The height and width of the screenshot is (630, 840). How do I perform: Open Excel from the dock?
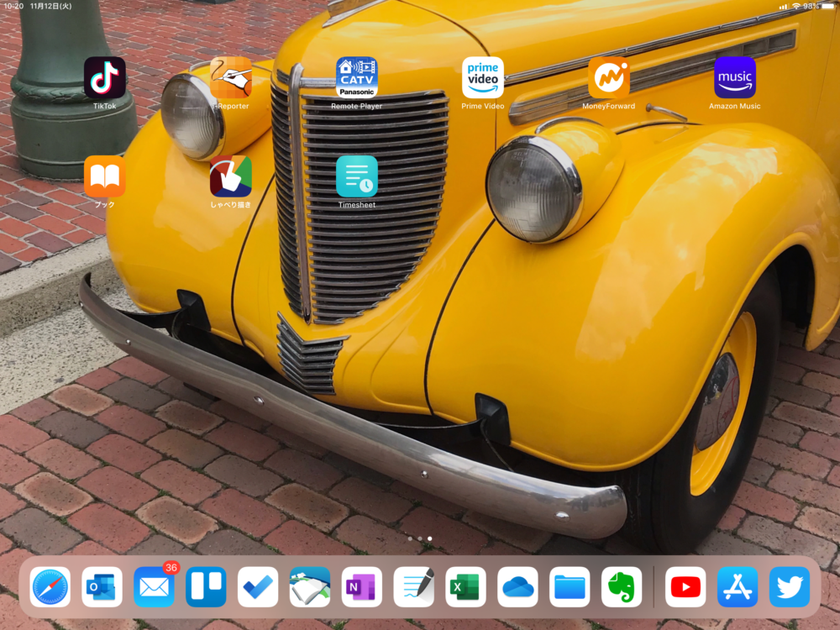[466, 587]
